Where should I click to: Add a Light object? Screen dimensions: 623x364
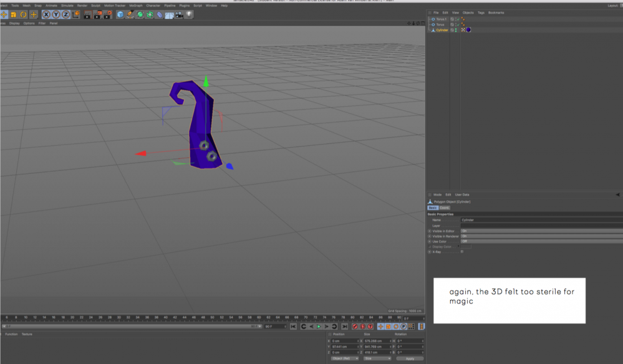tap(189, 14)
